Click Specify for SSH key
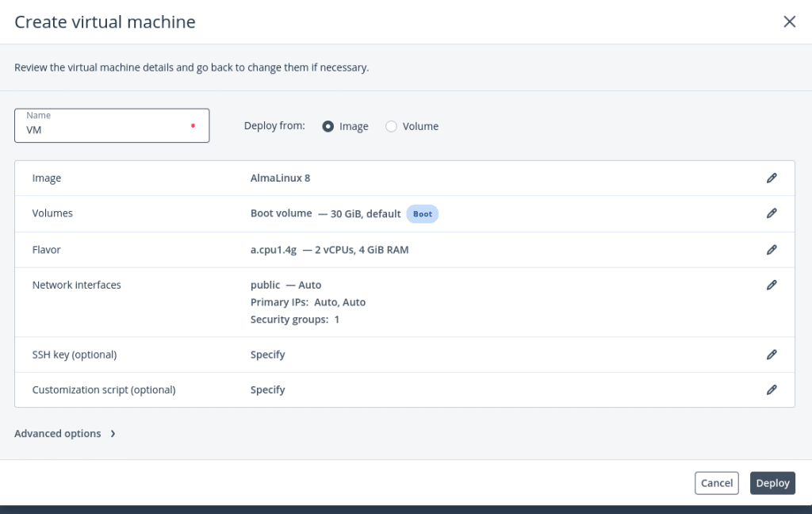812x514 pixels. coord(268,355)
